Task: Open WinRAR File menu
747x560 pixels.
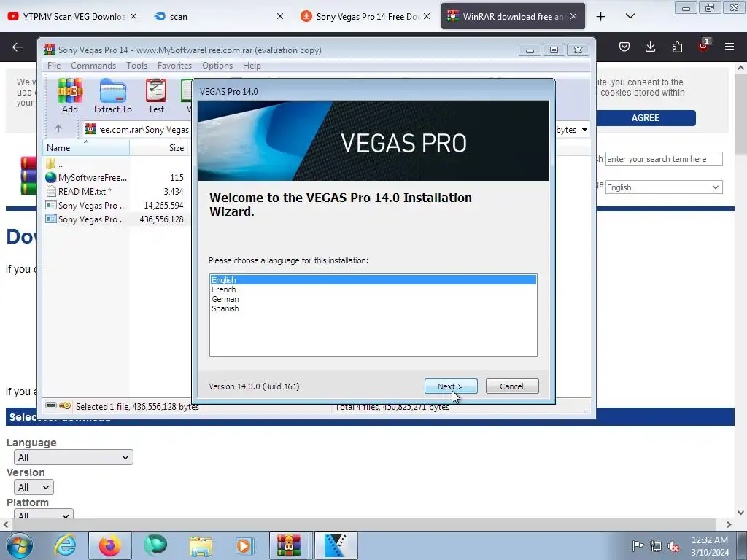Action: [54, 66]
